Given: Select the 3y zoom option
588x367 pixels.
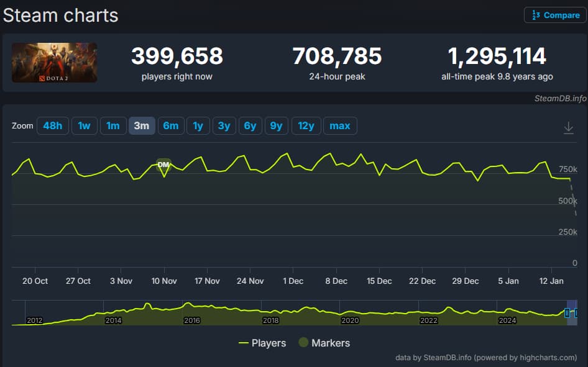Looking at the screenshot, I should click(224, 125).
